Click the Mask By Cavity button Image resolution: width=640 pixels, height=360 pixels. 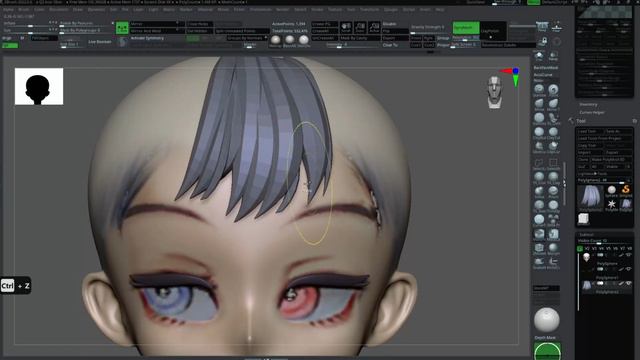(x=359, y=38)
